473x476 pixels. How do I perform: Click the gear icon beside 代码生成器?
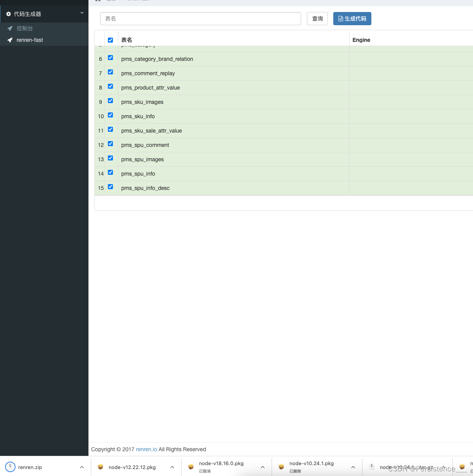coord(9,14)
